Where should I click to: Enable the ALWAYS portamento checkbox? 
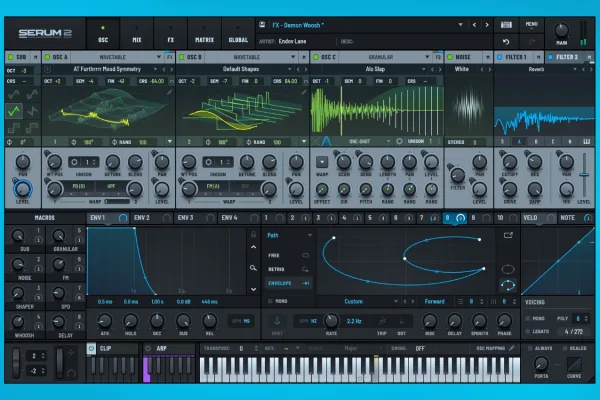pos(530,348)
